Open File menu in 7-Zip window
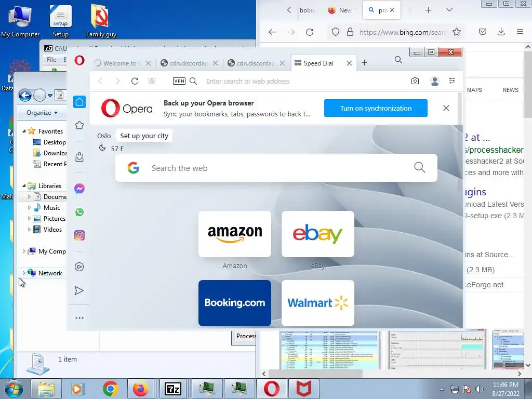Viewport: 532px width, 399px height. (x=51, y=60)
